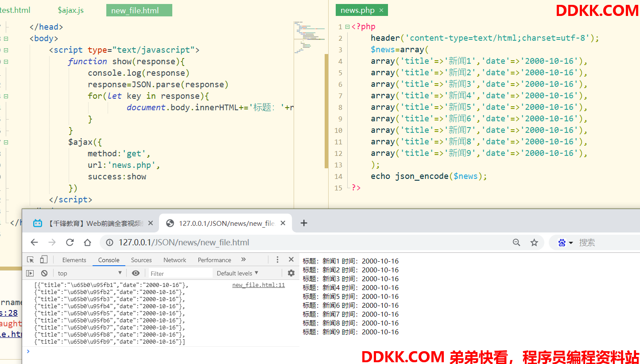Click the zoom magnifier in address bar
The height and width of the screenshot is (364, 640).
coord(516,242)
